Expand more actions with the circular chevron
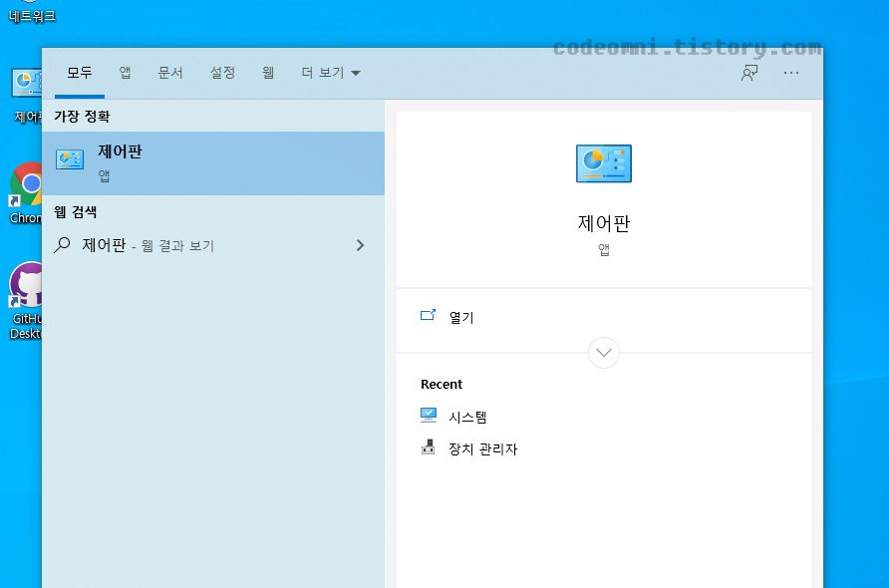889x588 pixels. coord(604,353)
